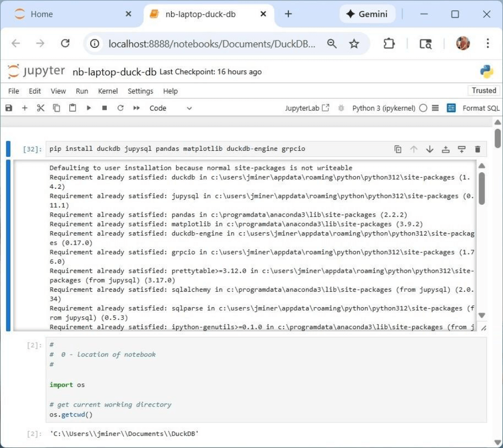Viewport: 503px width, 448px height.
Task: Click the search tabs icon in browser toolbar
Action: point(426,43)
